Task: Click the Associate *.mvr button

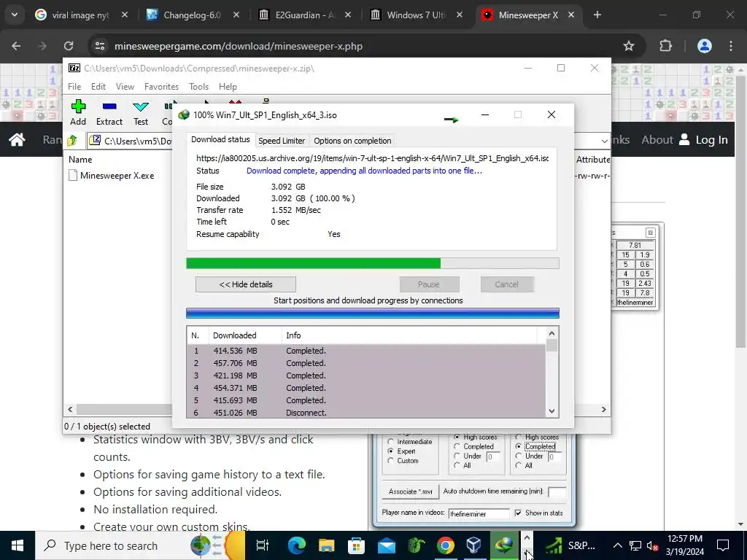Action: click(x=410, y=491)
